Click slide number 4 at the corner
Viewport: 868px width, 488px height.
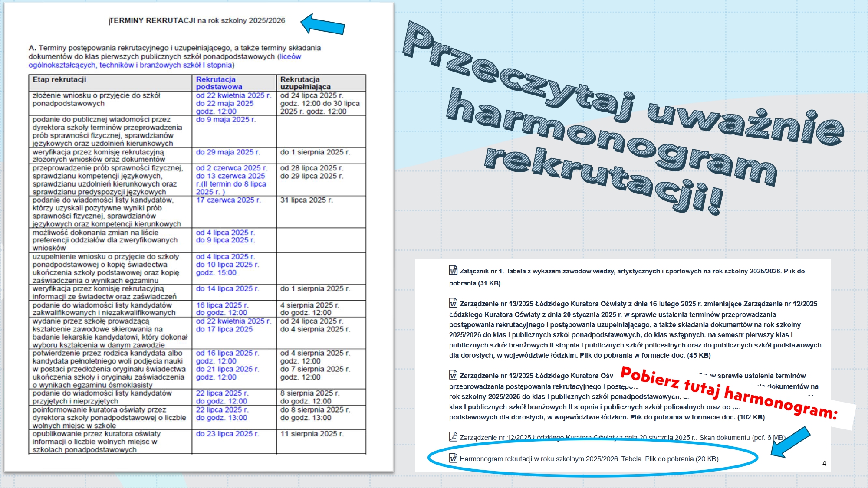824,463
